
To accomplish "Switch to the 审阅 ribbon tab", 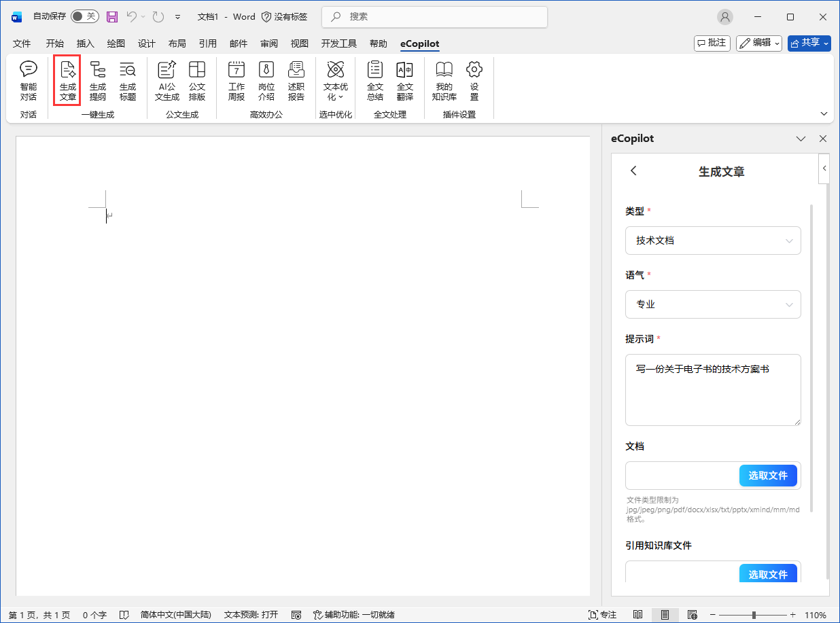I will (x=269, y=43).
